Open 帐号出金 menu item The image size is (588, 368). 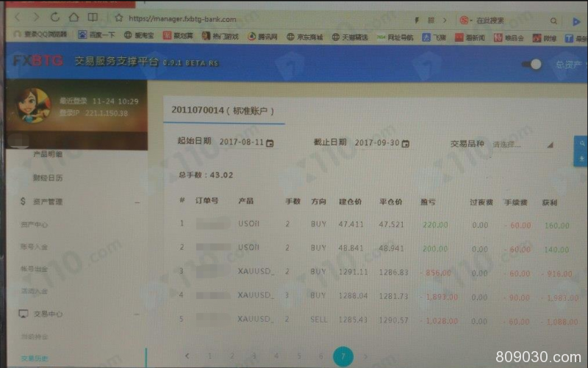point(34,269)
